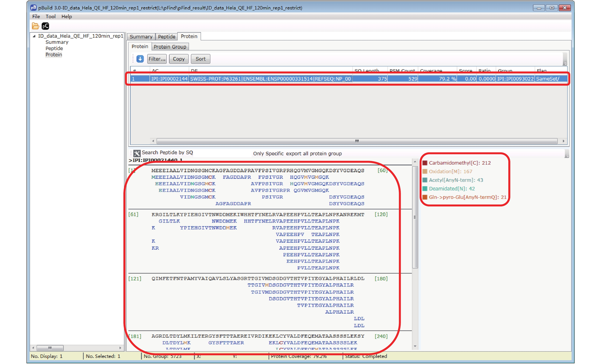
Task: Click the Copy button
Action: click(179, 59)
